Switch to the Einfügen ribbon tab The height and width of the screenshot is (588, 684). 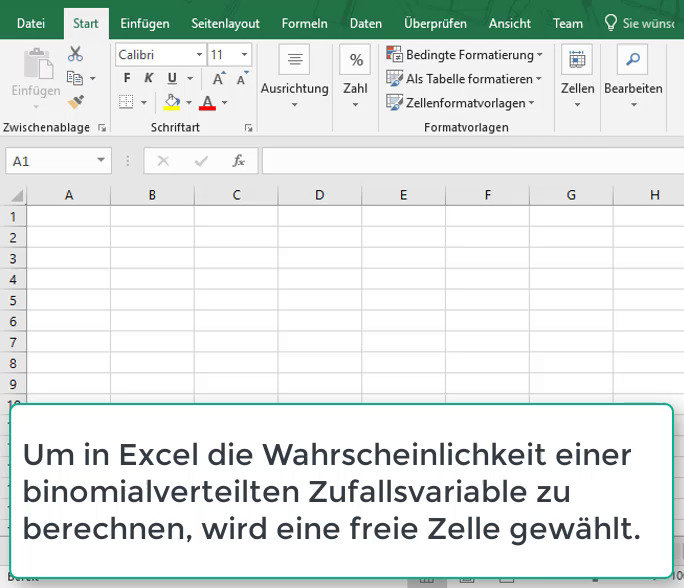[145, 23]
